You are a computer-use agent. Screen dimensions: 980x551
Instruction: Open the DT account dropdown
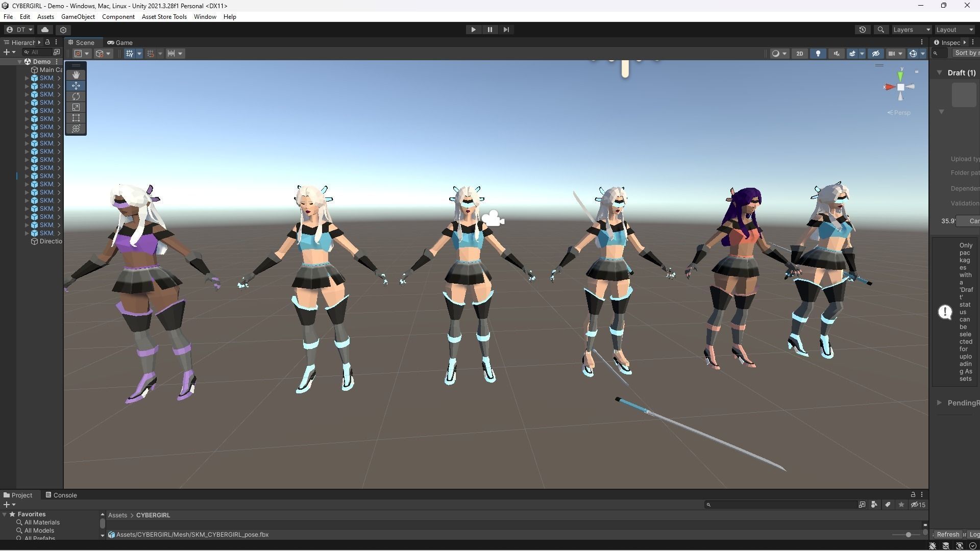click(x=19, y=30)
